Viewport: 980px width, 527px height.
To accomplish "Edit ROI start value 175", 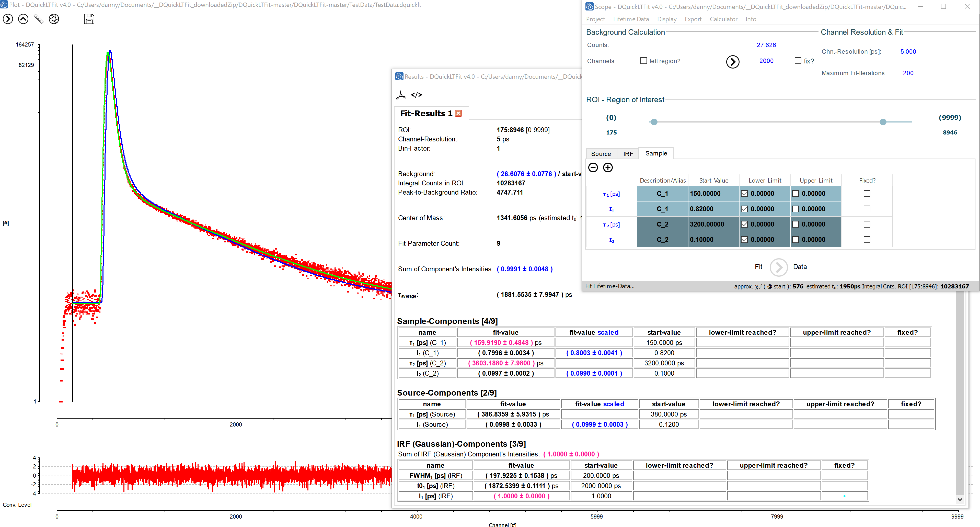I will [x=611, y=132].
